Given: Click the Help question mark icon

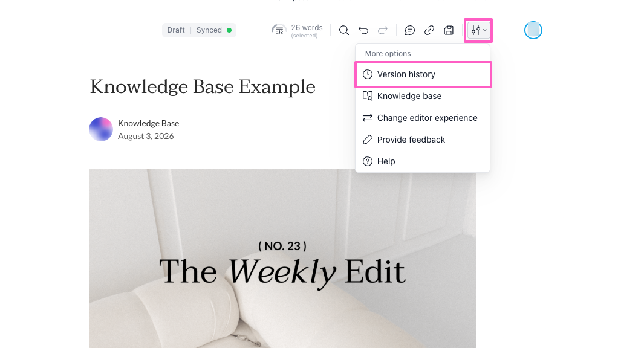Looking at the screenshot, I should point(368,161).
